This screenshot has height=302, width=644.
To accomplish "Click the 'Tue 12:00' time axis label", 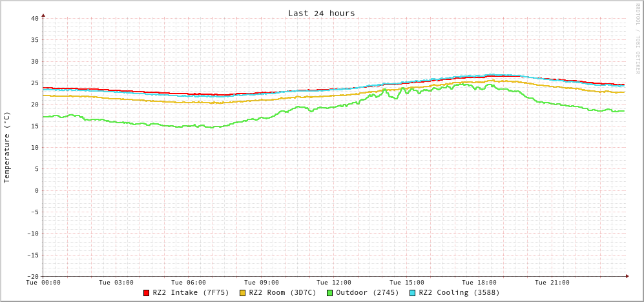I will (334, 283).
